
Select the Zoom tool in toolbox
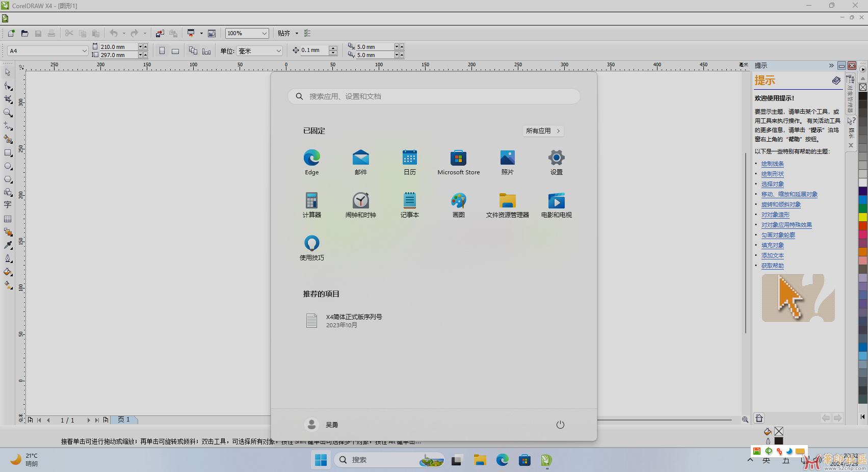8,113
